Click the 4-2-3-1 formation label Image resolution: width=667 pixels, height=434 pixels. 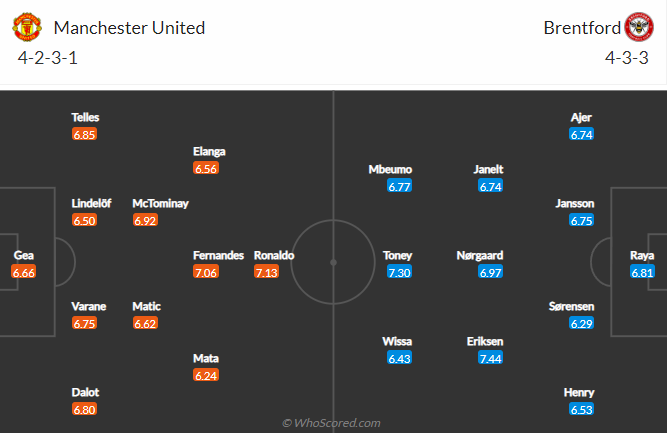(48, 58)
